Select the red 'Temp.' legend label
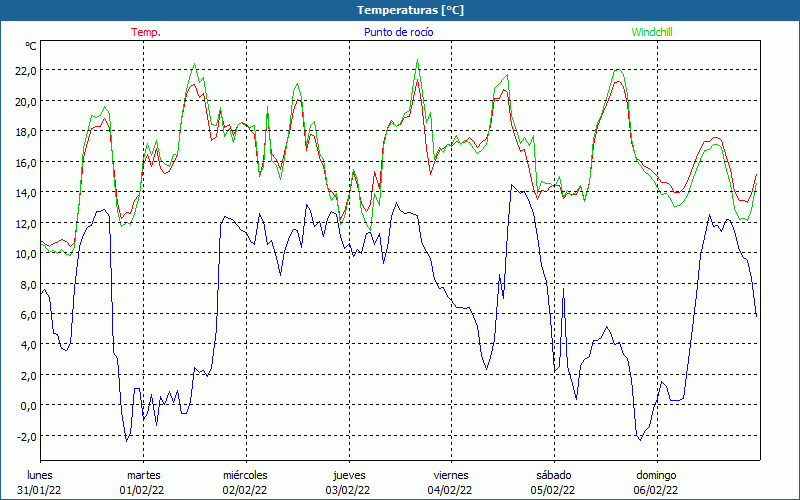Screen dimensions: 800x500 pos(146,32)
